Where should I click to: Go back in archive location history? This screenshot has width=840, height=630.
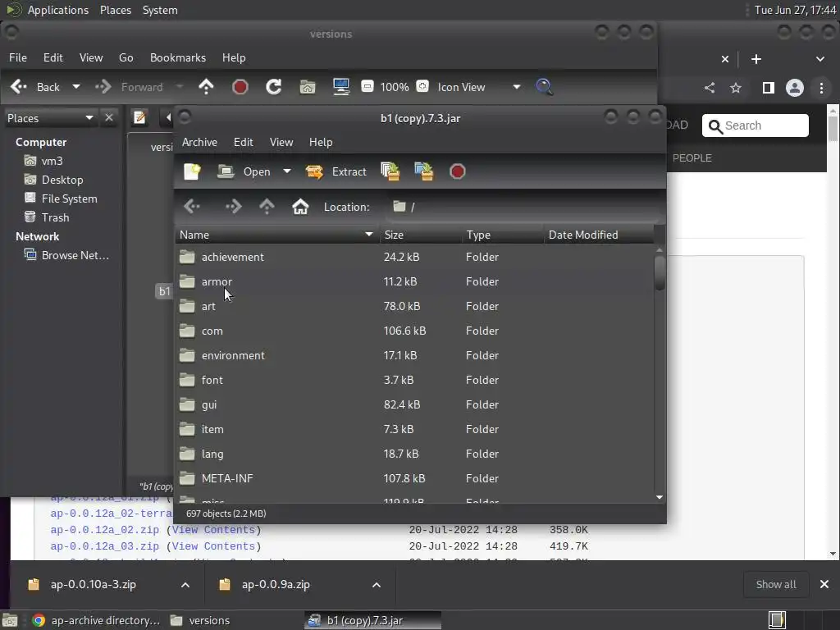tap(192, 207)
